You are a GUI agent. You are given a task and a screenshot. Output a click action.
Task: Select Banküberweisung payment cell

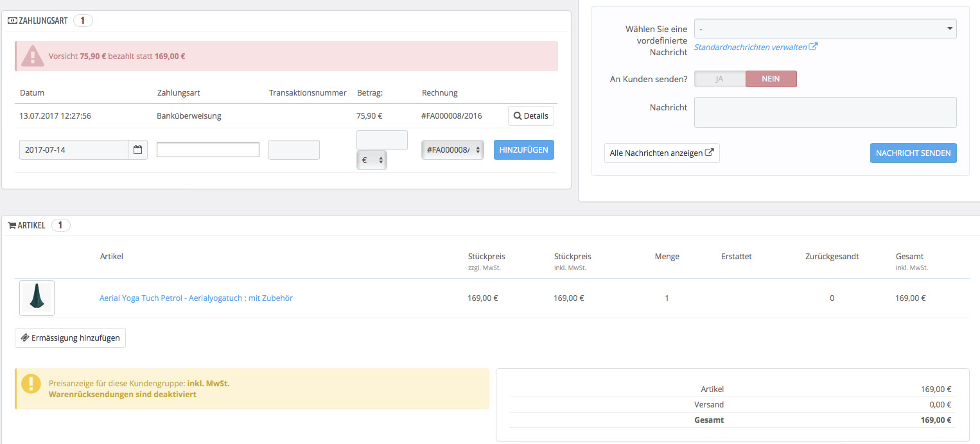click(x=189, y=116)
